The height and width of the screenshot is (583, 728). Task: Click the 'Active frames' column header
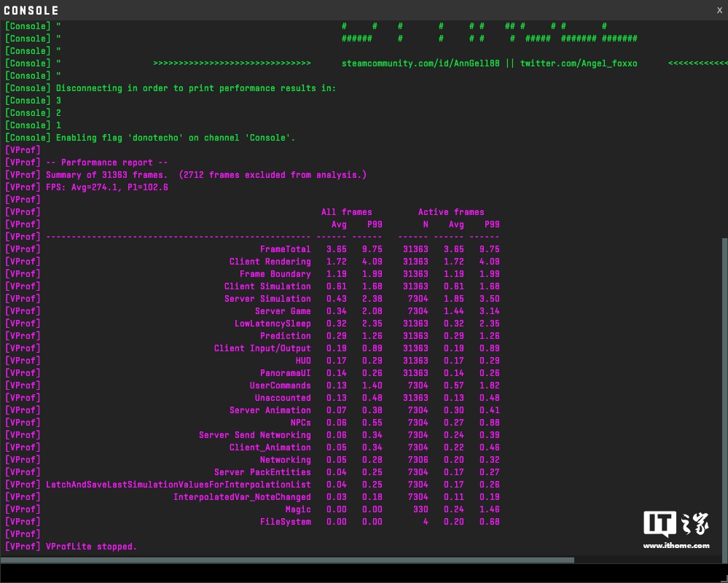tap(450, 212)
